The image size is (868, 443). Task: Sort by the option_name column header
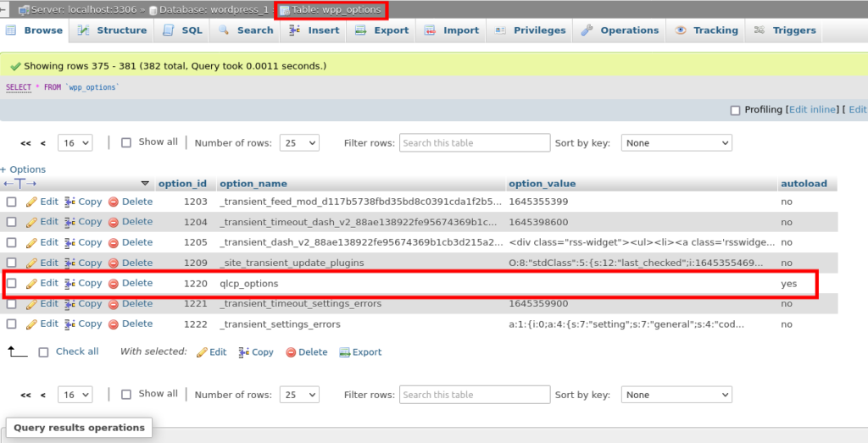253,184
